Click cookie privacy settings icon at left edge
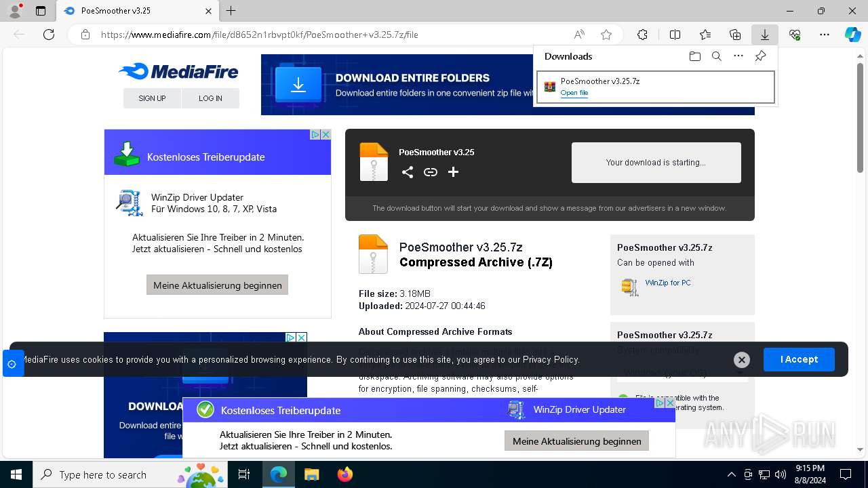The height and width of the screenshot is (488, 868). click(12, 364)
